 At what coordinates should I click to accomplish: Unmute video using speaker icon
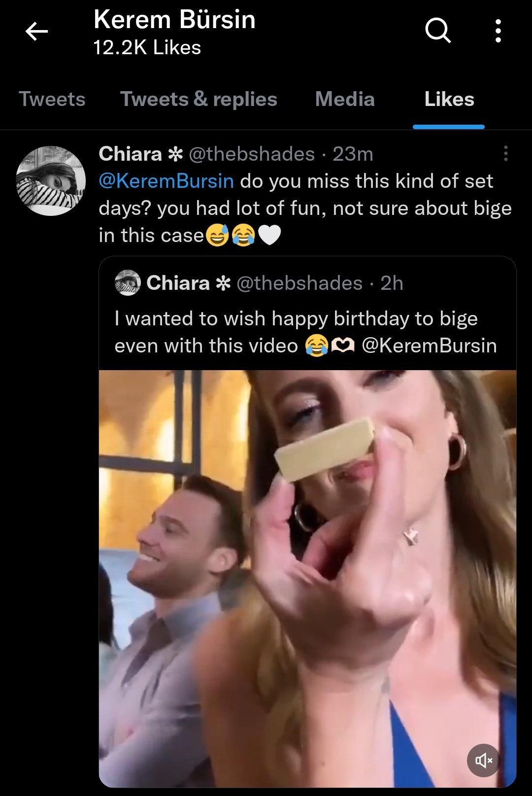(483, 760)
